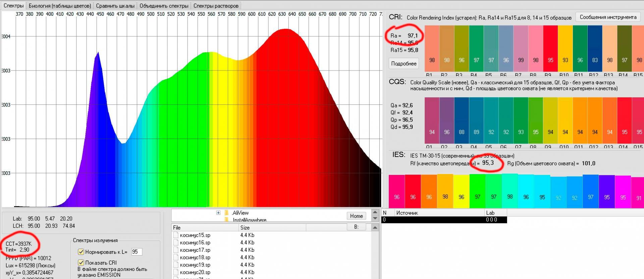Select the косинус17.sp file entry

tap(195, 250)
